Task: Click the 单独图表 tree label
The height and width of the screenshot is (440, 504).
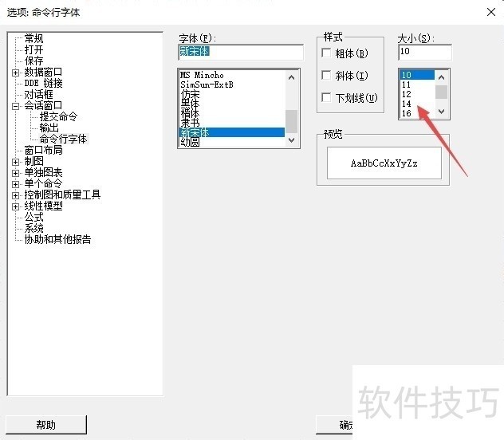Action: coord(43,172)
